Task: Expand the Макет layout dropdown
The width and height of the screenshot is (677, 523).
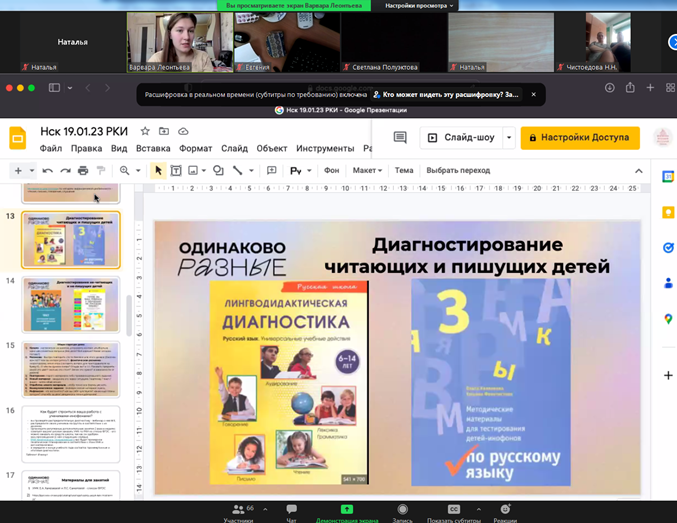Action: click(x=368, y=171)
